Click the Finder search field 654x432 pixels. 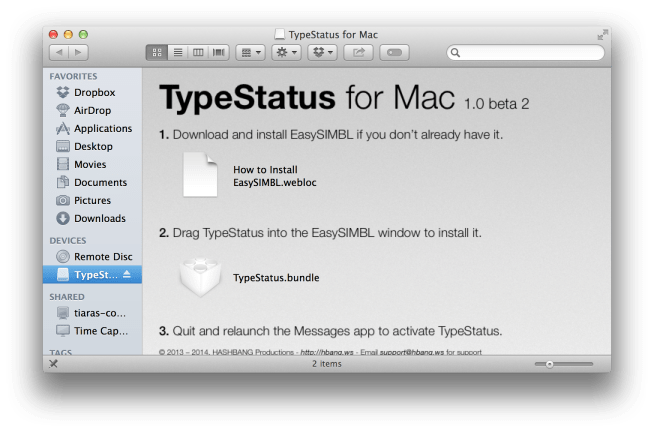(525, 52)
